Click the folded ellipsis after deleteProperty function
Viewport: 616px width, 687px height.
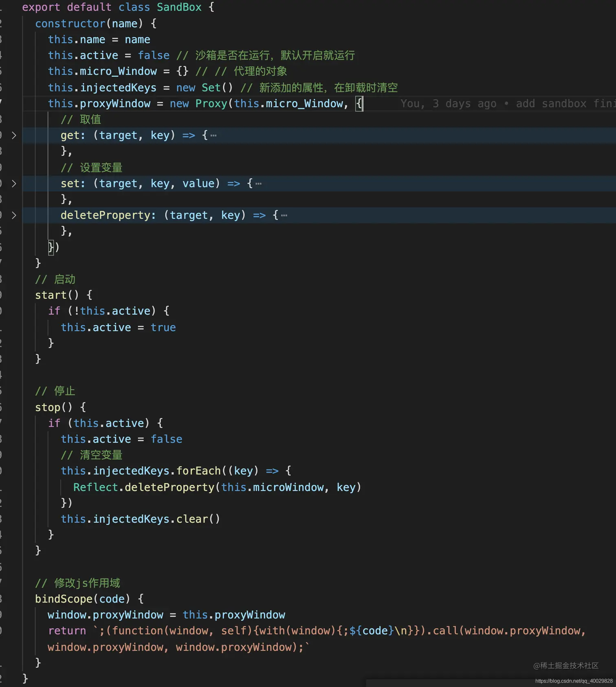click(284, 216)
